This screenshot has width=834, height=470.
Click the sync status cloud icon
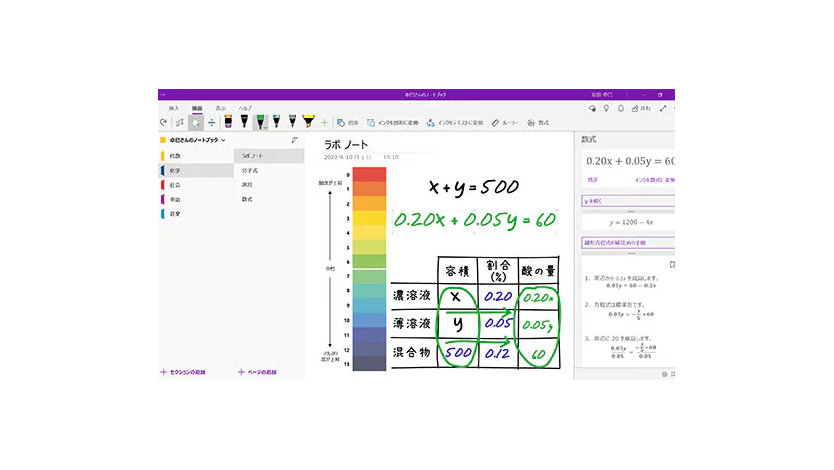(x=592, y=108)
